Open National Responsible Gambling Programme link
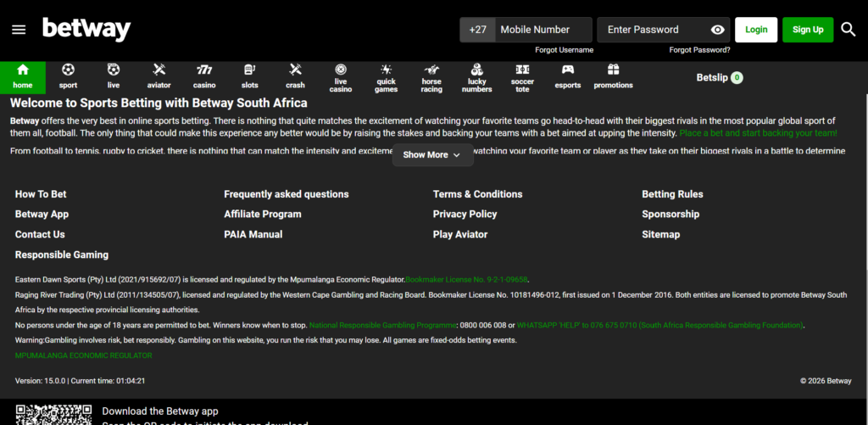The image size is (868, 425). pyautogui.click(x=383, y=325)
